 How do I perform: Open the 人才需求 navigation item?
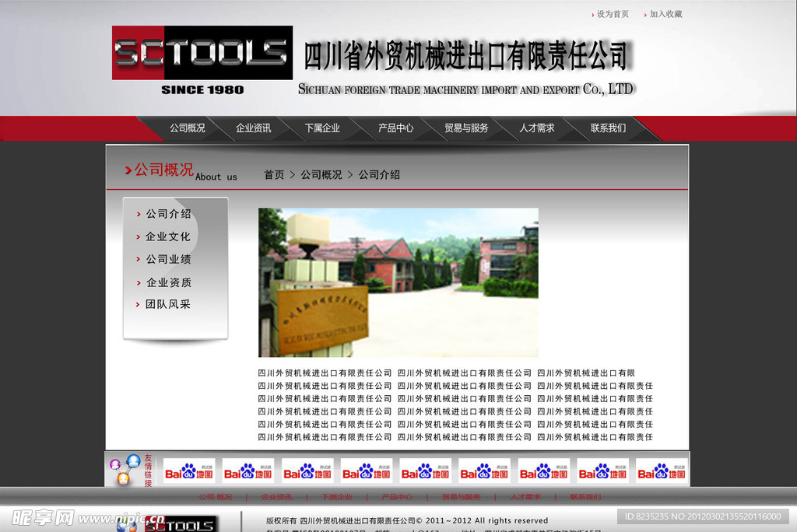coord(537,128)
